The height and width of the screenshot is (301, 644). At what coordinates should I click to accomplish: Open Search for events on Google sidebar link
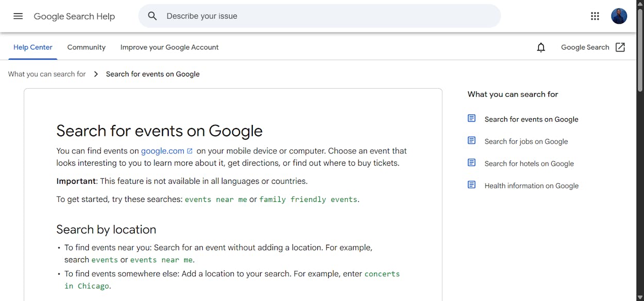(532, 119)
